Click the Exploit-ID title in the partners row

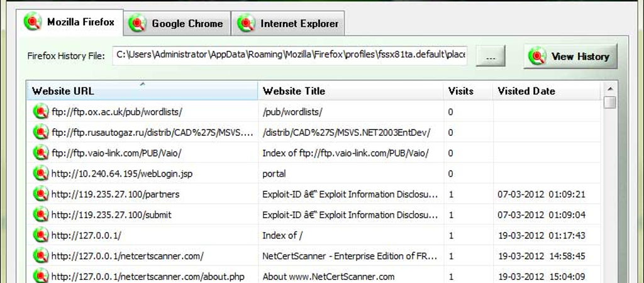[x=350, y=194]
